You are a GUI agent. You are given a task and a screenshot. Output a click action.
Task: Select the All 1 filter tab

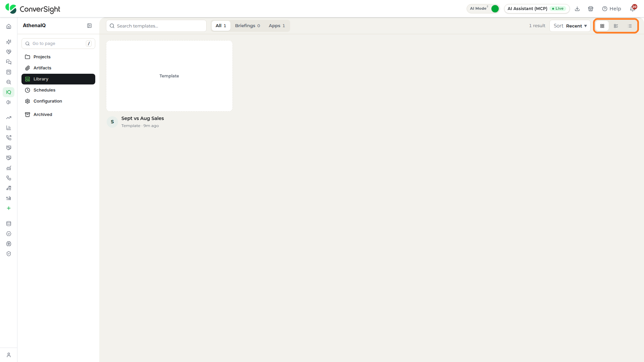click(x=221, y=26)
